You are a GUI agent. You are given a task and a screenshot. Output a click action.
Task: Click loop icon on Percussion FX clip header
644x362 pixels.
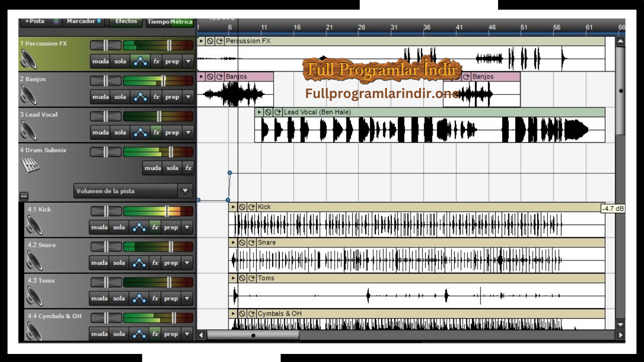(x=220, y=41)
